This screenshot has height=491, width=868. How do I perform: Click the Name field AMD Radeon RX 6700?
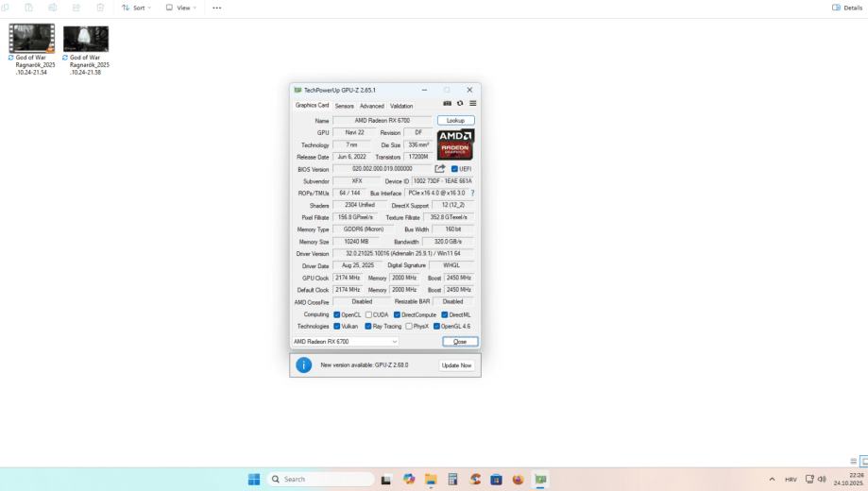coord(382,120)
